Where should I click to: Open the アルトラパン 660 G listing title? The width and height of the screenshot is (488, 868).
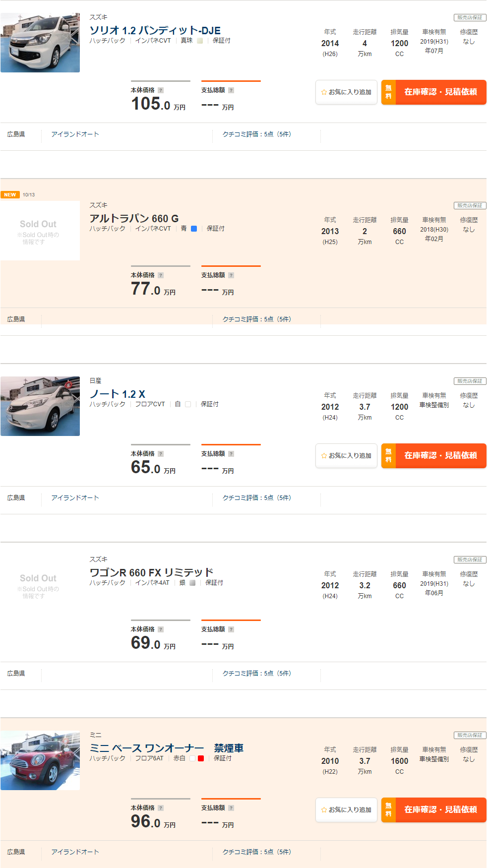click(134, 219)
